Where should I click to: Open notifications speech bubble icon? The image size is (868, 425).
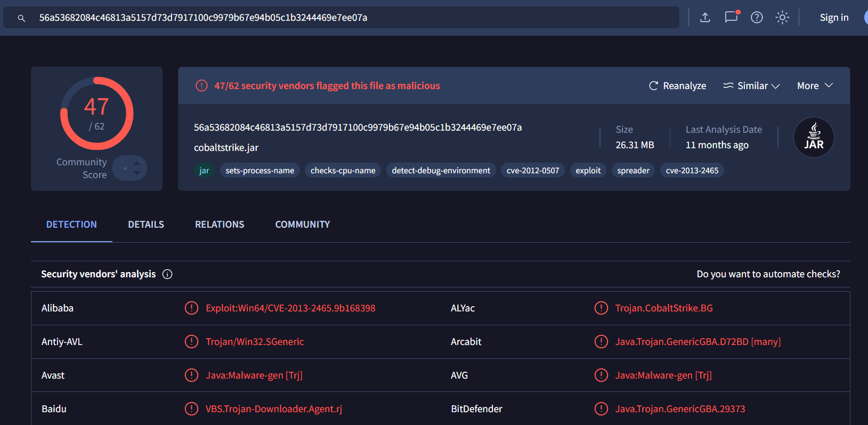(x=732, y=17)
